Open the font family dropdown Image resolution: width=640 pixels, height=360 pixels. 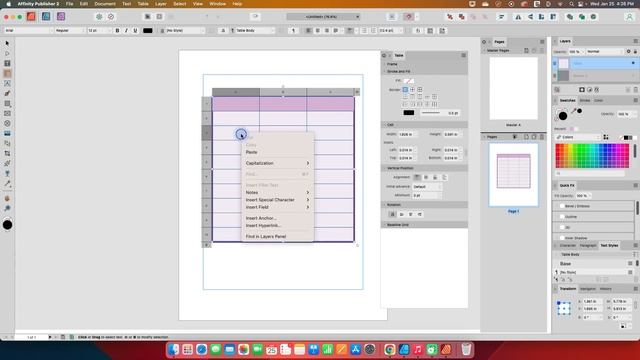point(29,31)
